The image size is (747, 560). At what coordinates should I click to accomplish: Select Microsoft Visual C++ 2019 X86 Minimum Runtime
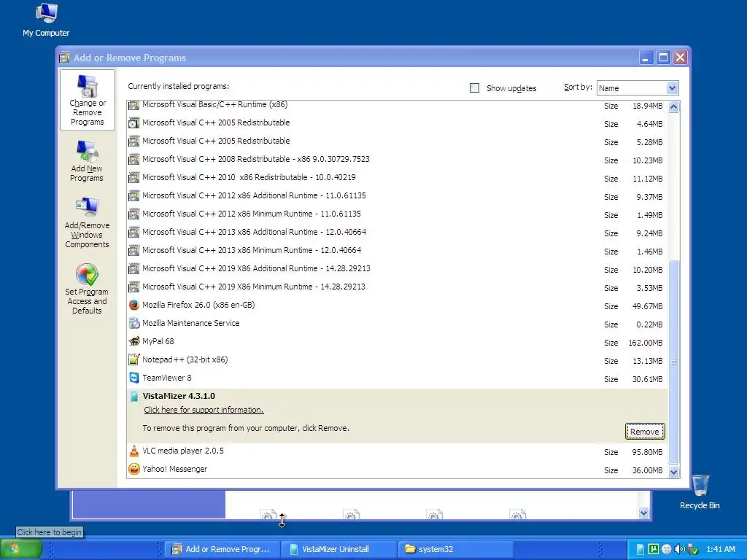tap(398, 287)
